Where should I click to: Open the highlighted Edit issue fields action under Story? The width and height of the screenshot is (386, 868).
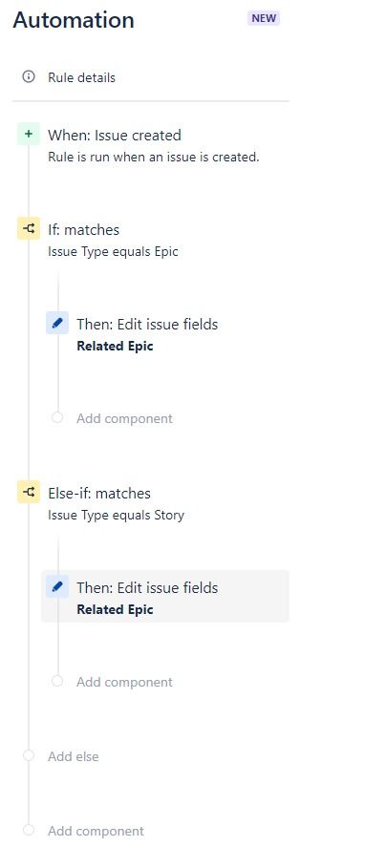click(165, 596)
